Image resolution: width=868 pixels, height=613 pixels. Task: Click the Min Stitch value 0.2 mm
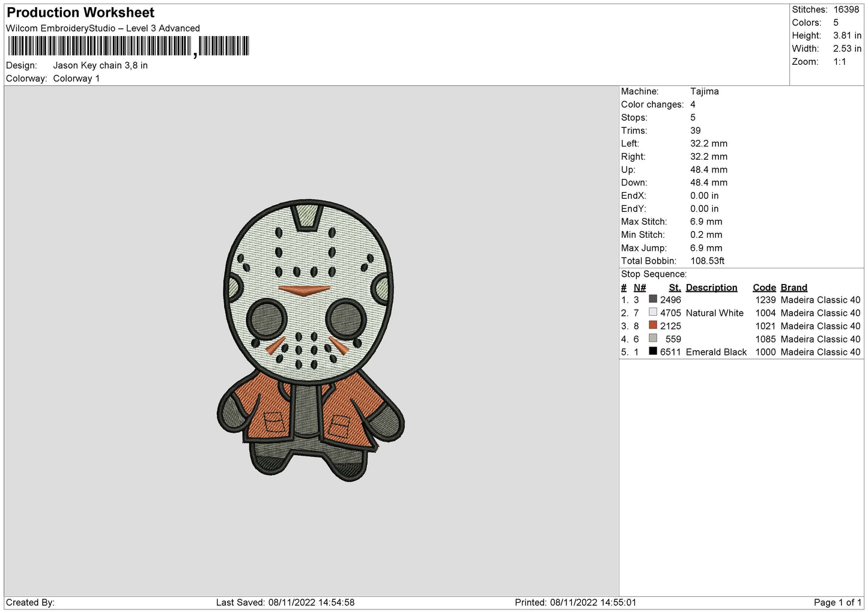706,235
